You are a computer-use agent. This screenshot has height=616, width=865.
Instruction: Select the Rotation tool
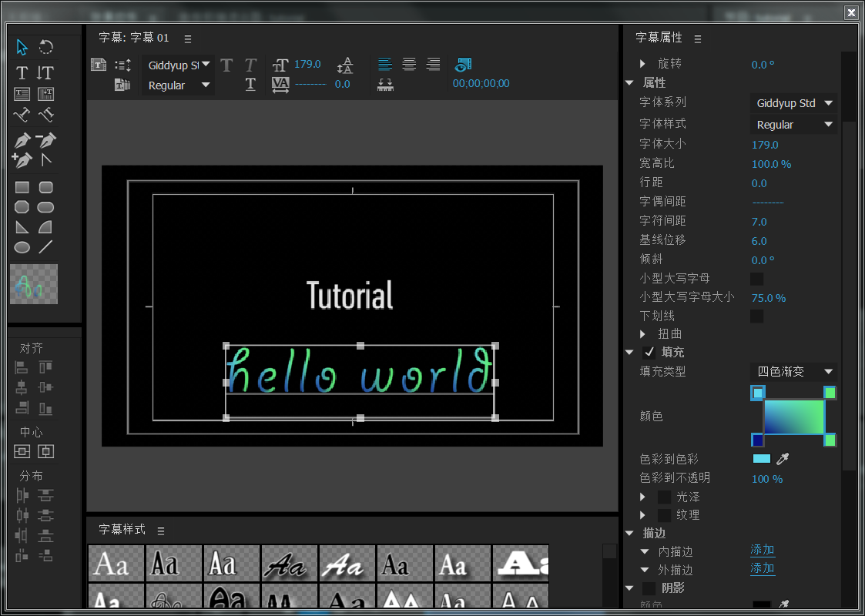(x=46, y=48)
